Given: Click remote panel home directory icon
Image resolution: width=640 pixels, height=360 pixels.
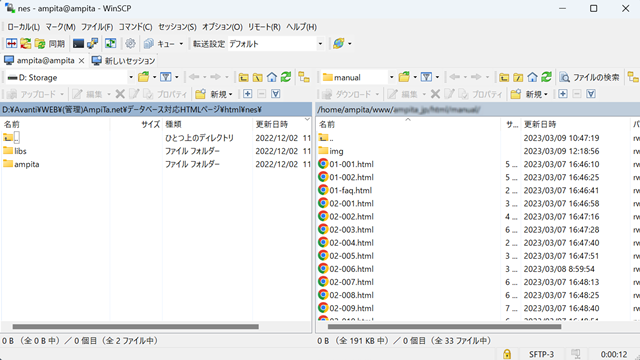Looking at the screenshot, I should tap(532, 77).
